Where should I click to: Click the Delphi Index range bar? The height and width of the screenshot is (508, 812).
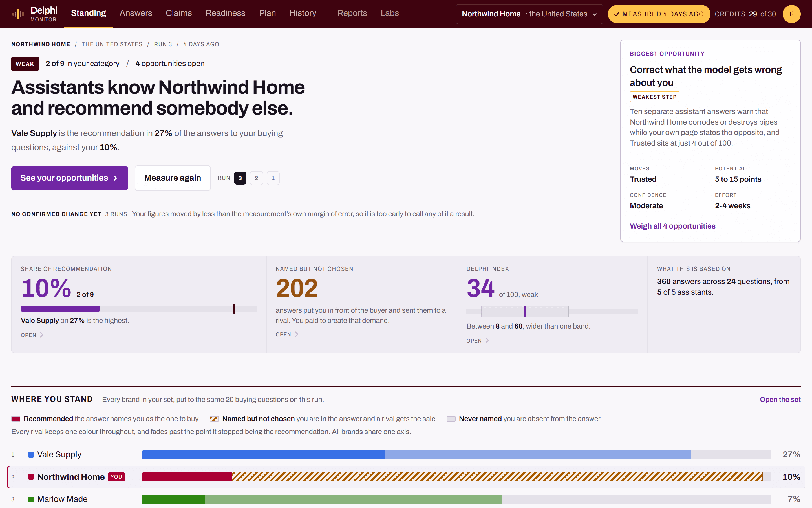coord(552,312)
